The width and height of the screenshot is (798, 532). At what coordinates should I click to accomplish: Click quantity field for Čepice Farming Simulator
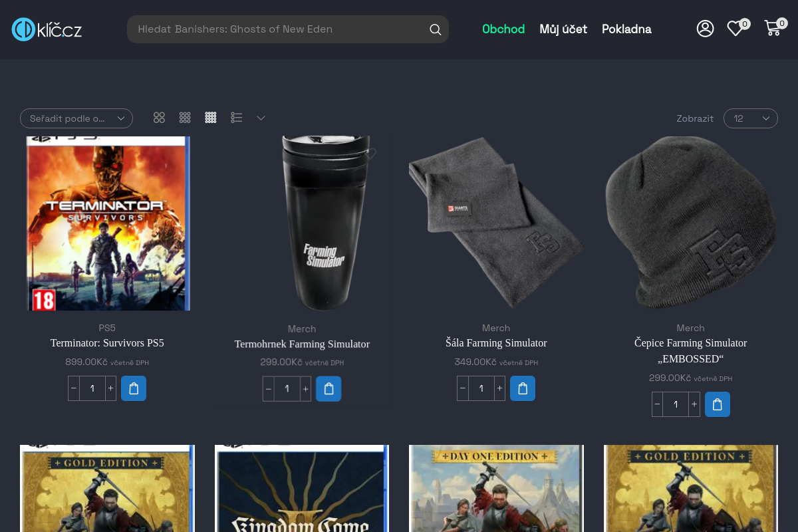(x=676, y=404)
